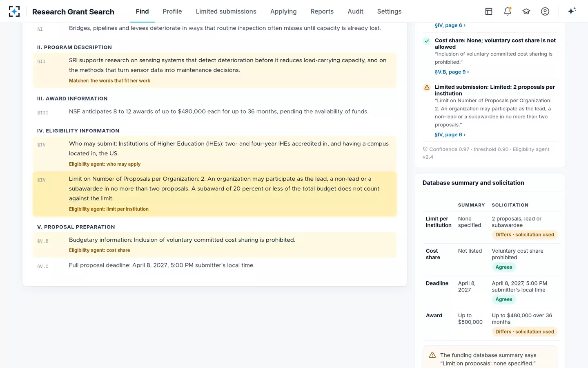Click the Research Grant Search title
Image resolution: width=588 pixels, height=368 pixels.
click(x=73, y=12)
